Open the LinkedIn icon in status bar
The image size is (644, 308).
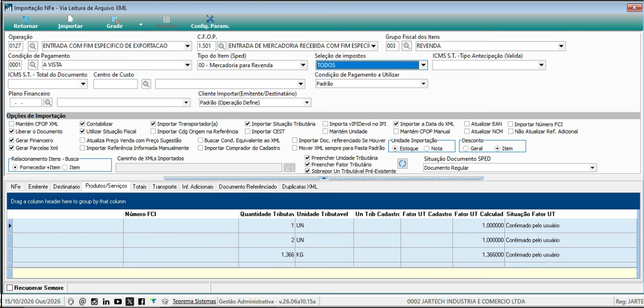pyautogui.click(x=106, y=302)
